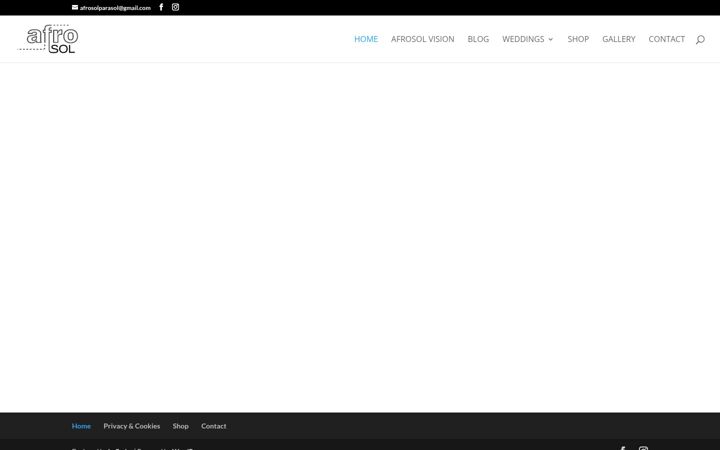This screenshot has width=720, height=450.
Task: Follow the footer Home link
Action: pyautogui.click(x=81, y=426)
